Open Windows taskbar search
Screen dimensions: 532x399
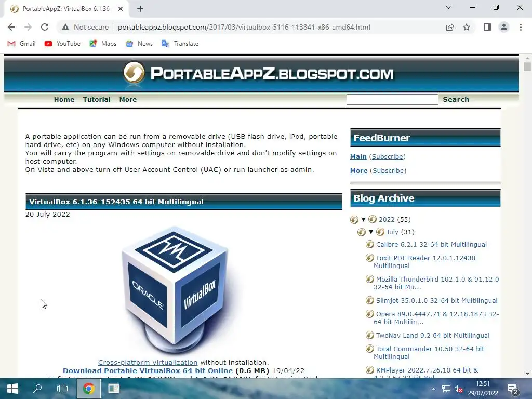37,389
